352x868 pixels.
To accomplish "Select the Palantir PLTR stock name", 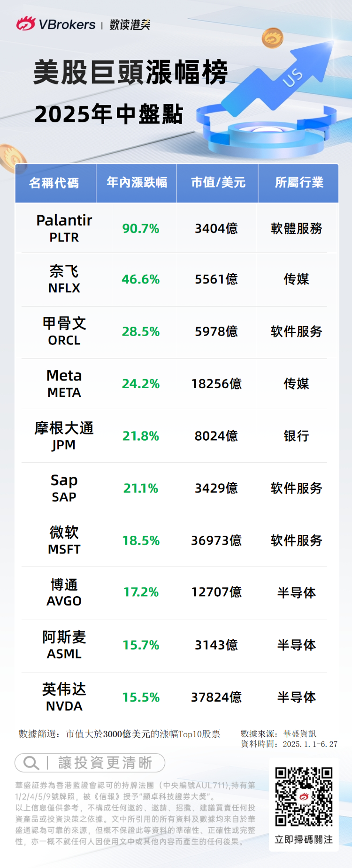I will (64, 228).
